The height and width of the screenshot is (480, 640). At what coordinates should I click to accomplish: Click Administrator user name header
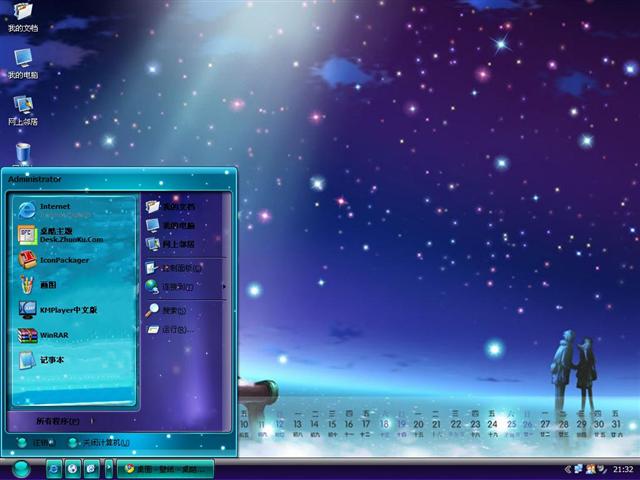pos(35,179)
